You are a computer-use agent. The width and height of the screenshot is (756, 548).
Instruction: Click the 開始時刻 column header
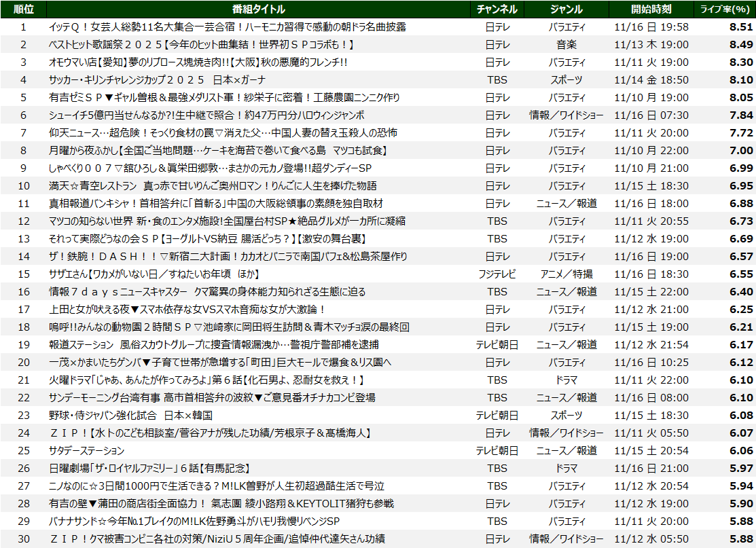(651, 9)
